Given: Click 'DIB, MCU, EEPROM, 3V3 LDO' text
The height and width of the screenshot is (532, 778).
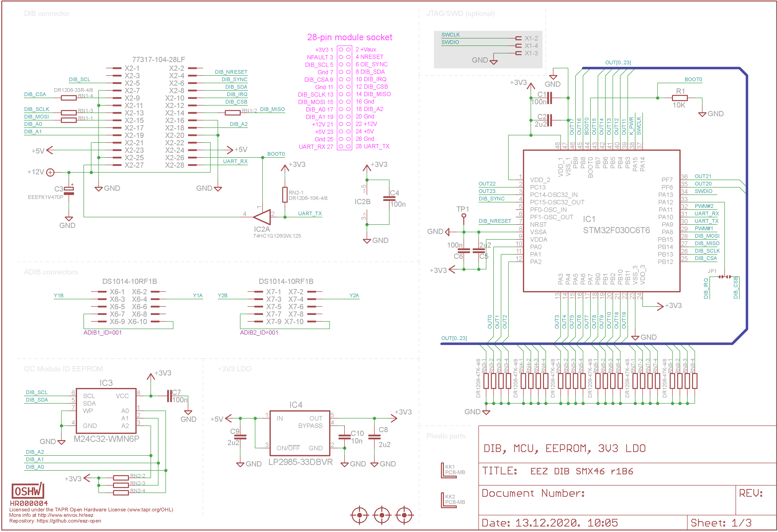Looking at the screenshot, I should point(564,449).
